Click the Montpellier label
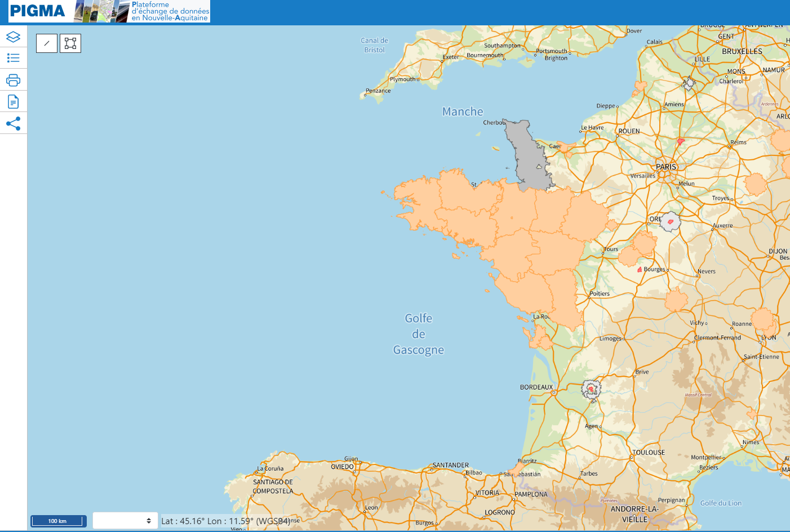This screenshot has width=790, height=532. click(x=706, y=458)
